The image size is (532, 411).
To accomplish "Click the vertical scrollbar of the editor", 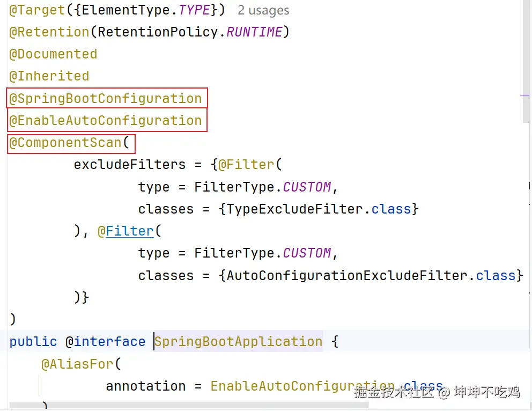I will 527,61.
